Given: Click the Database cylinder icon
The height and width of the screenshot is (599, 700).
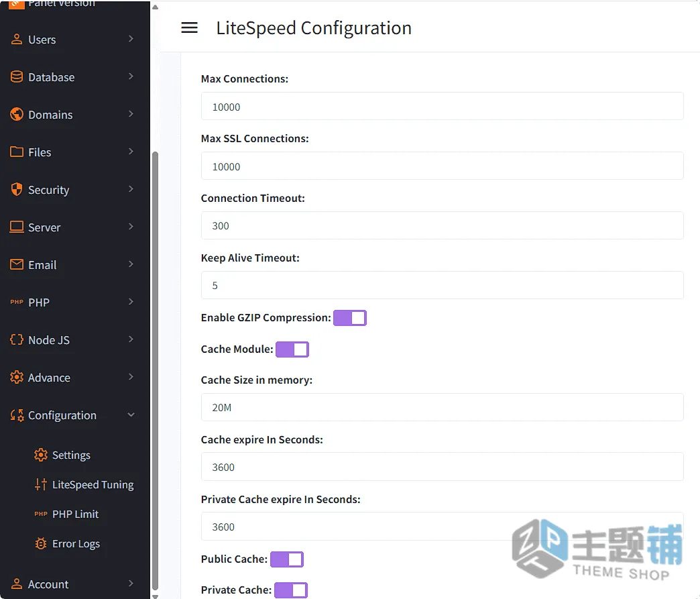Looking at the screenshot, I should pos(17,77).
